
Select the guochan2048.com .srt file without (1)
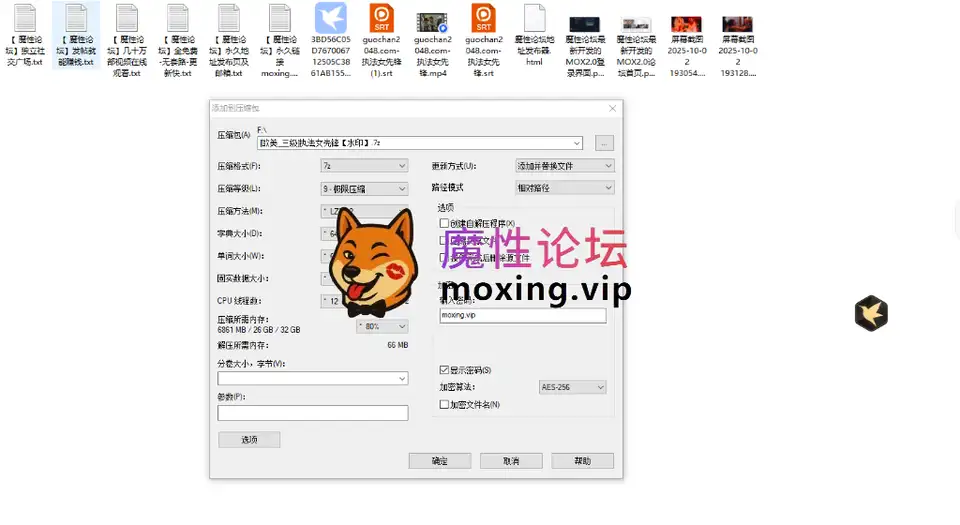click(484, 18)
